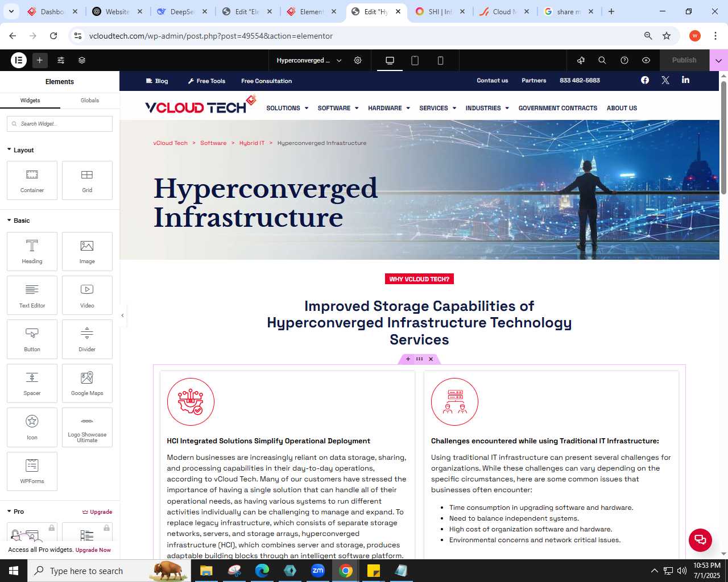Image resolution: width=728 pixels, height=582 pixels.
Task: Add the Heading widget
Action: 32,251
